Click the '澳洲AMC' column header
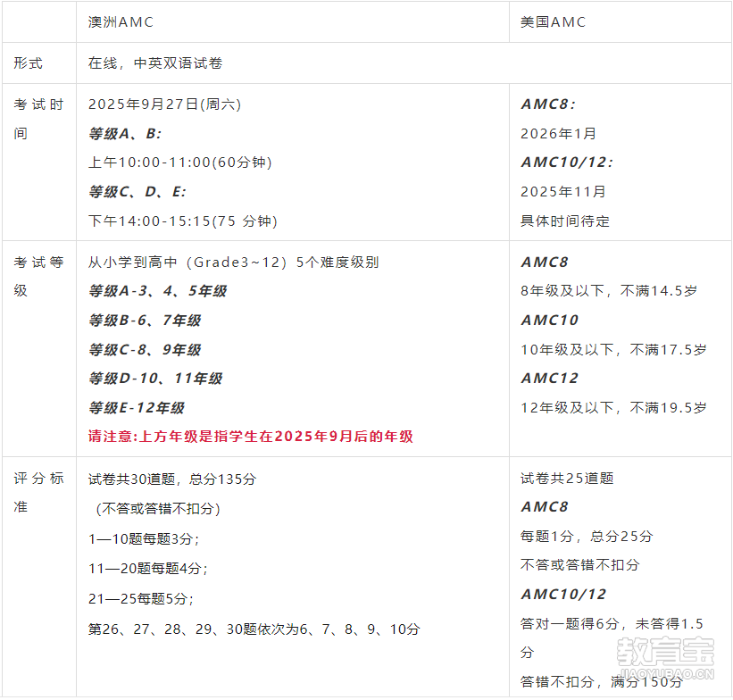The image size is (733, 700). 121,22
